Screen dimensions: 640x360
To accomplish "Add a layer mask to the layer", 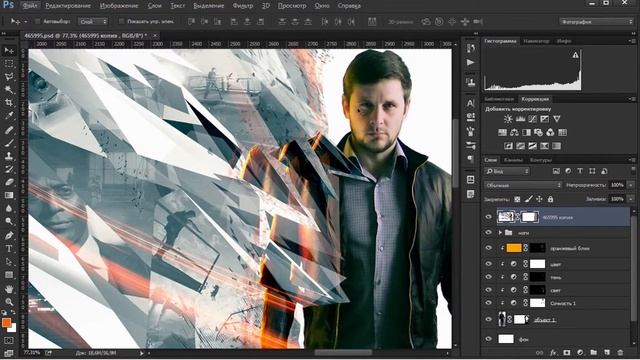I will point(567,353).
